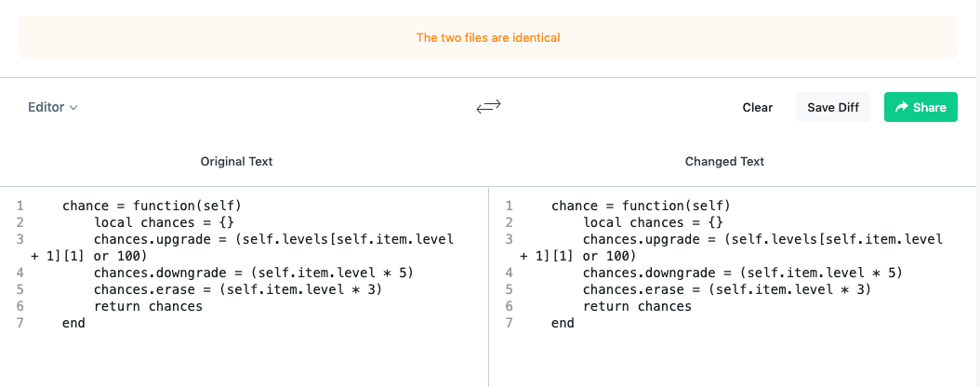
Task: Click the Changed Text heading
Action: (724, 161)
